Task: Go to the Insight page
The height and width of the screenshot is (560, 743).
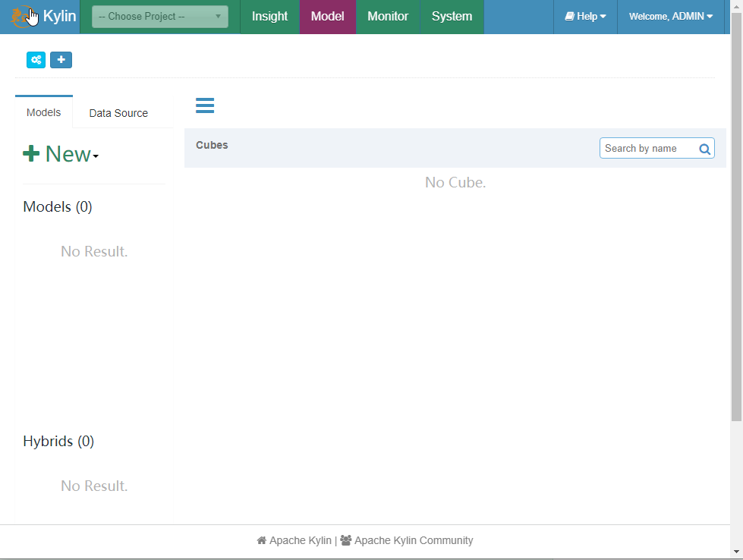Action: point(269,17)
